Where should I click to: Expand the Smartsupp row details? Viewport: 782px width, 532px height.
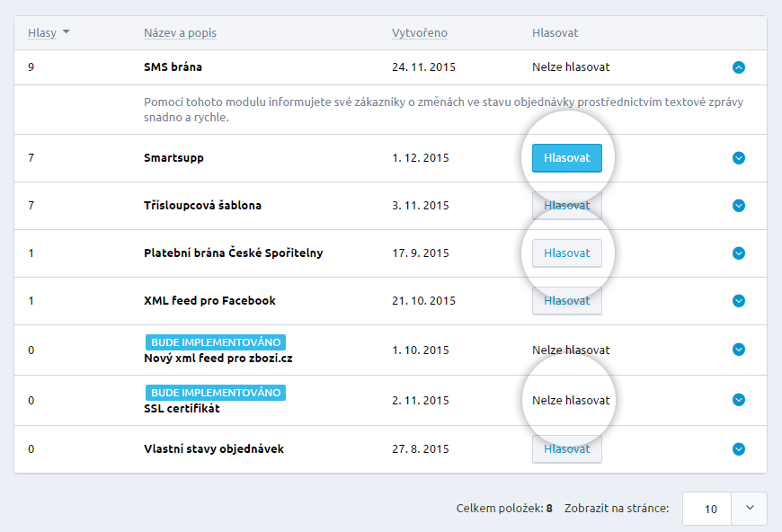(x=739, y=158)
